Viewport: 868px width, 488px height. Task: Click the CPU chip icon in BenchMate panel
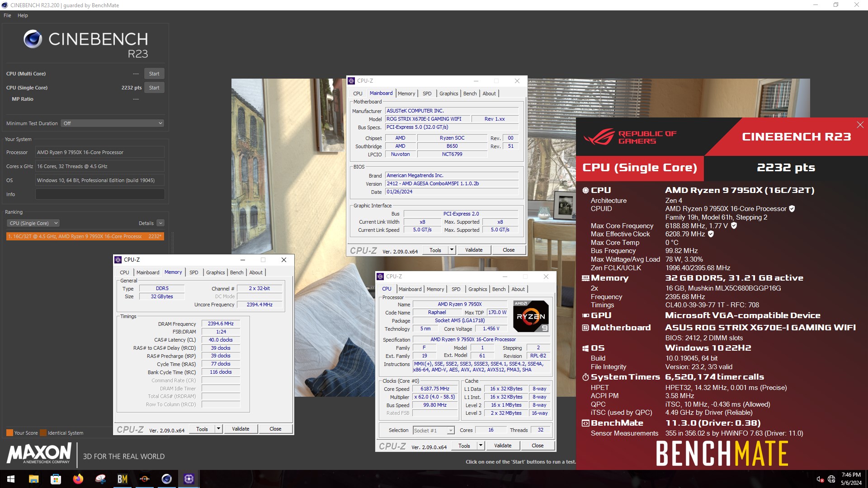[585, 190]
